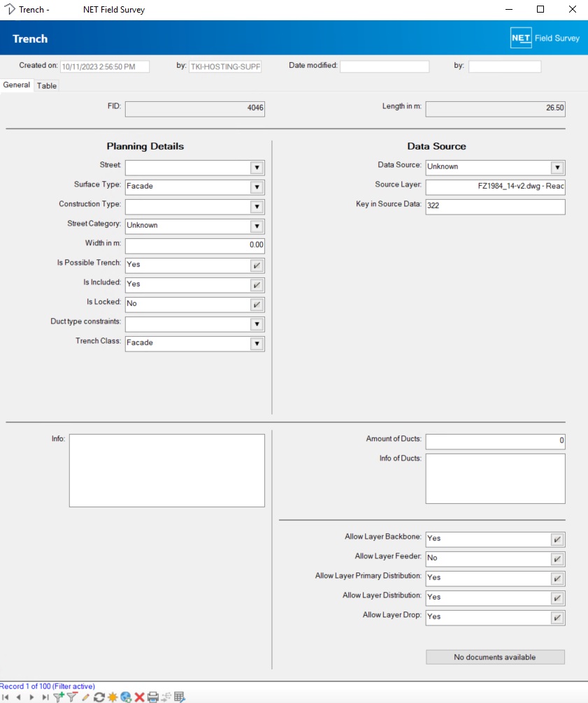Click the Width in m field
This screenshot has height=703, width=588.
194,246
